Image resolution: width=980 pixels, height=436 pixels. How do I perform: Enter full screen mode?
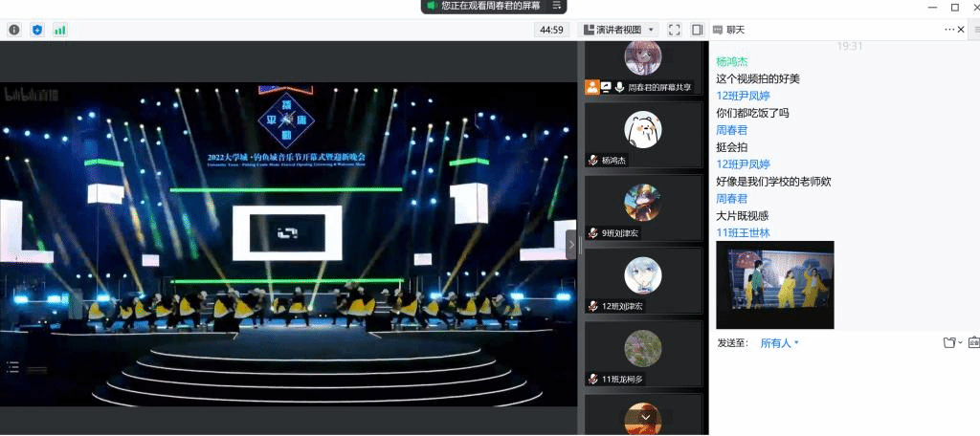[675, 30]
